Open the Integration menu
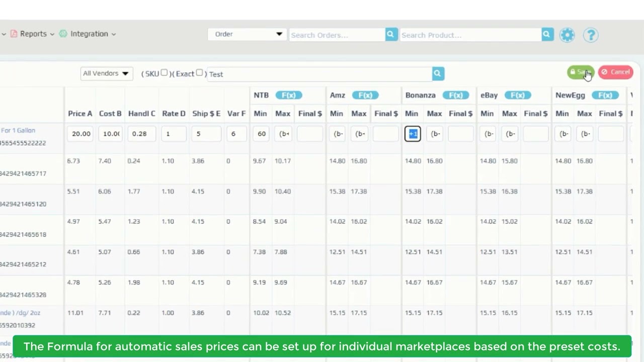Viewport: 644px width, 362px height. [88, 34]
